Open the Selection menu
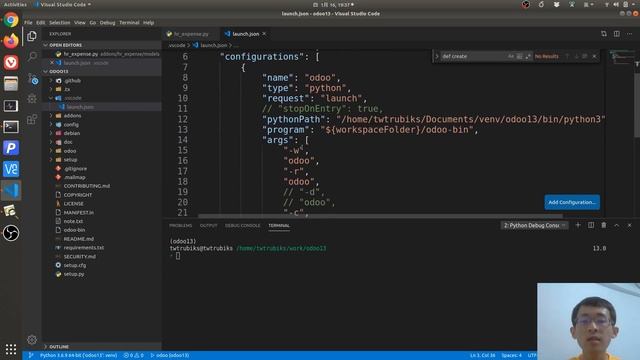Screen dimensions: 640x360 60,22
